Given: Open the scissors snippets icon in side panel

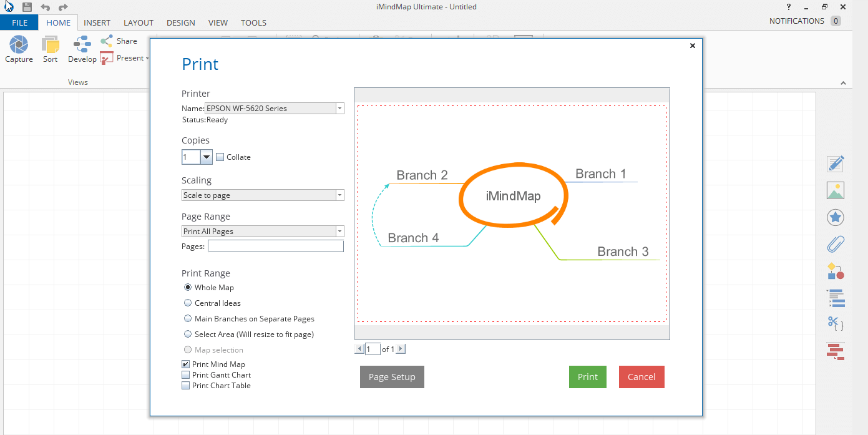Looking at the screenshot, I should tap(836, 324).
